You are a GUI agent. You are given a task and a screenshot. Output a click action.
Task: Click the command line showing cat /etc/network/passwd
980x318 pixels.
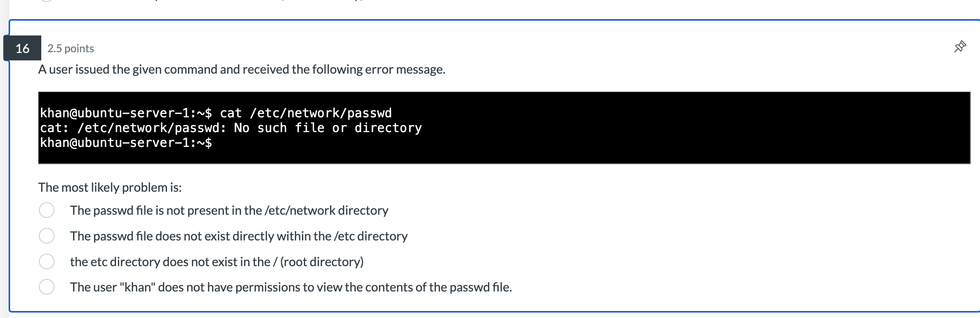coord(216,113)
